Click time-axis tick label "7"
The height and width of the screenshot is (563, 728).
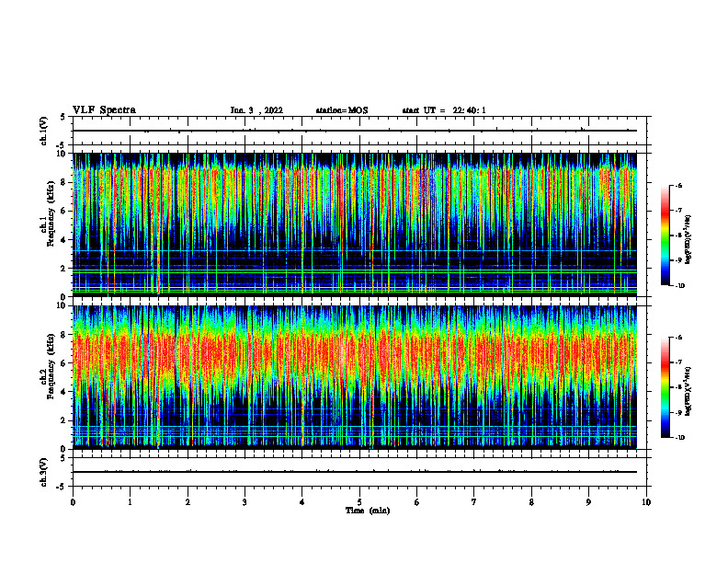coord(474,502)
